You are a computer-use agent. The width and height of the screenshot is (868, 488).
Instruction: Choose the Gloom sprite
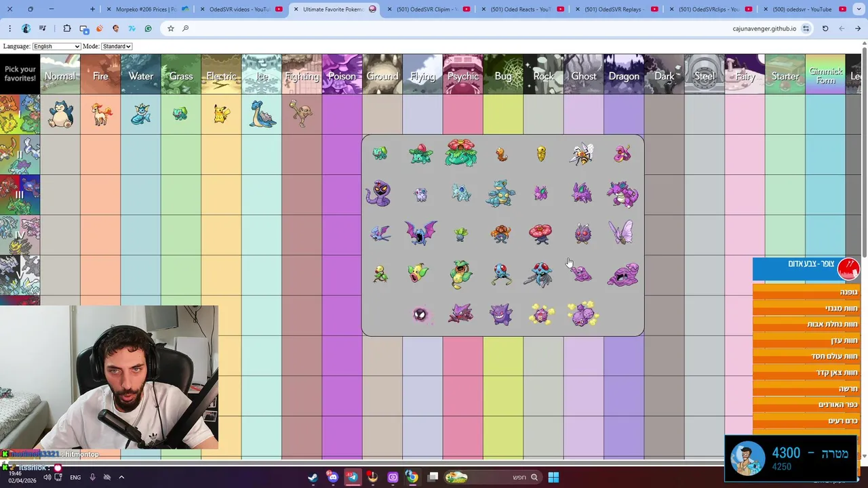[500, 235]
